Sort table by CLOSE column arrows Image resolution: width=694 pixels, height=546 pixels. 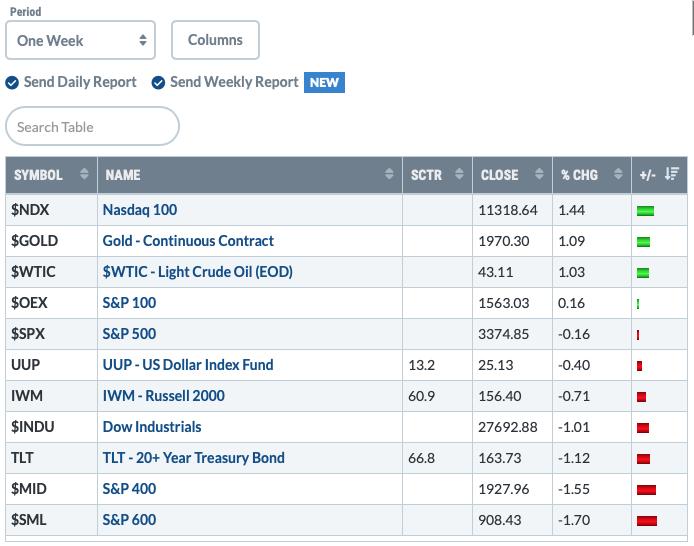pos(539,174)
